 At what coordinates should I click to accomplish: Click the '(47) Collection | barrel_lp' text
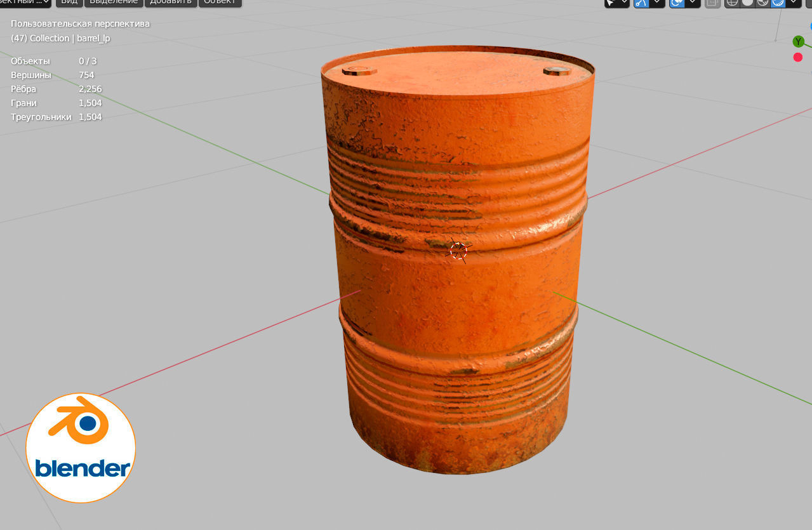[60, 38]
